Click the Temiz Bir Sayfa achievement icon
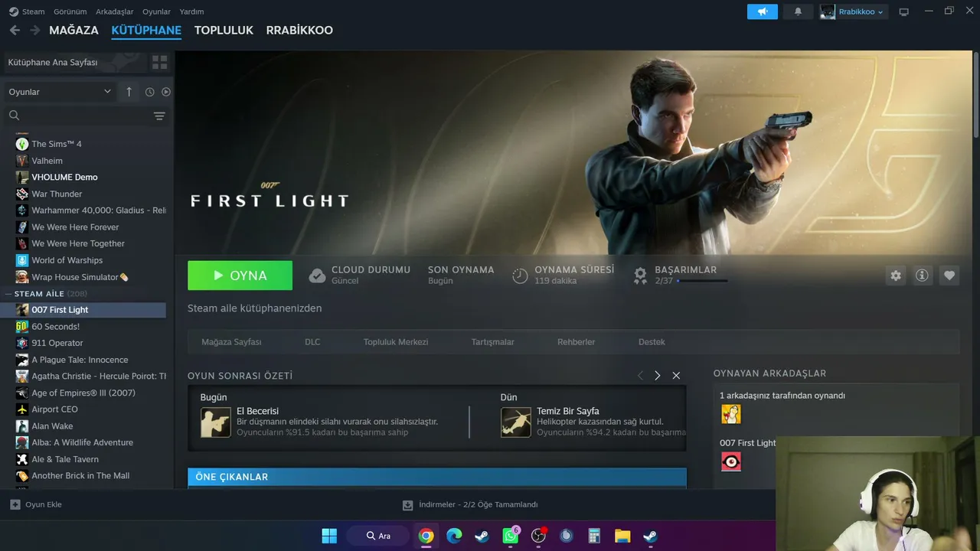Viewport: 980px width, 551px height. pos(515,422)
